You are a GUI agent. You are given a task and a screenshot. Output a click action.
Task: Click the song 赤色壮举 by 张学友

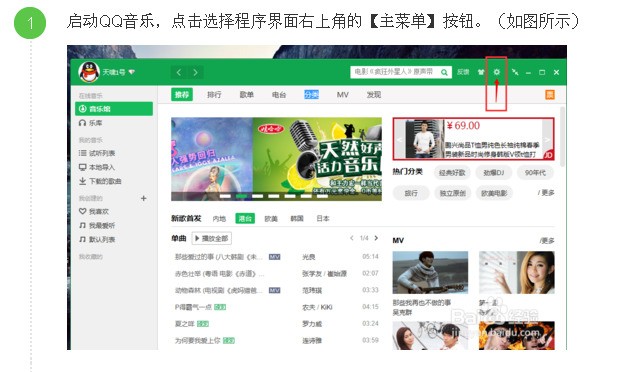[x=220, y=273]
